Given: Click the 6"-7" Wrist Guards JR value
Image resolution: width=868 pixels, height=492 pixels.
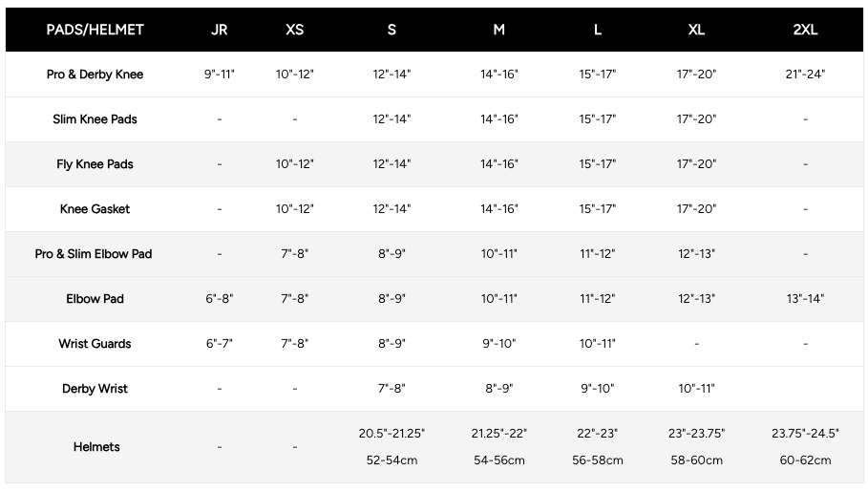Looking at the screenshot, I should (x=219, y=344).
